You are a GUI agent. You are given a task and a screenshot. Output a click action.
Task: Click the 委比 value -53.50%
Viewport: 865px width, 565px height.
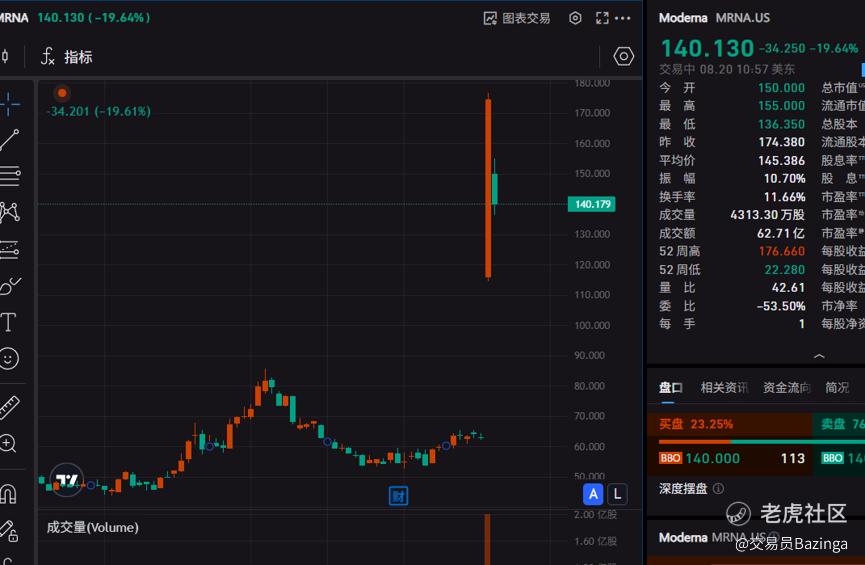point(781,306)
